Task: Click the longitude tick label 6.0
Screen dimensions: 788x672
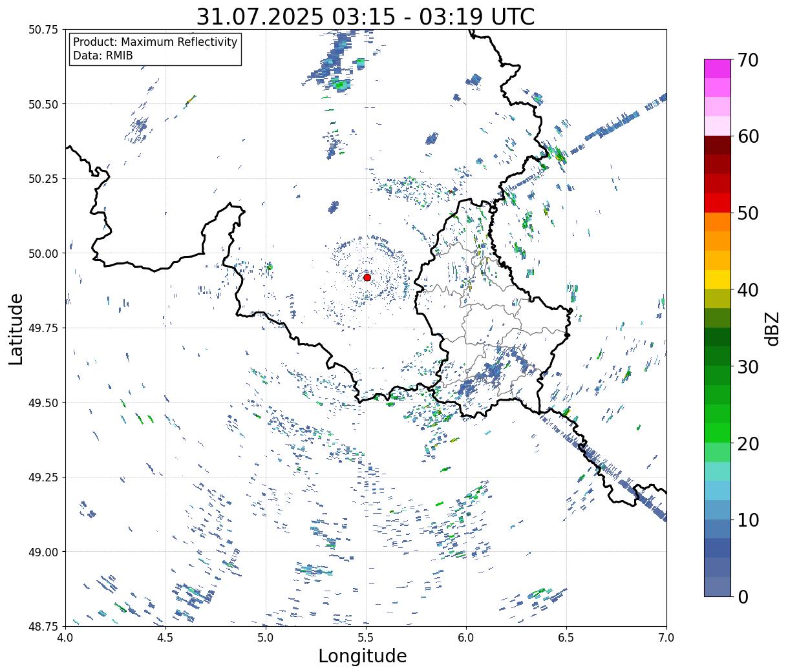Action: coord(465,638)
